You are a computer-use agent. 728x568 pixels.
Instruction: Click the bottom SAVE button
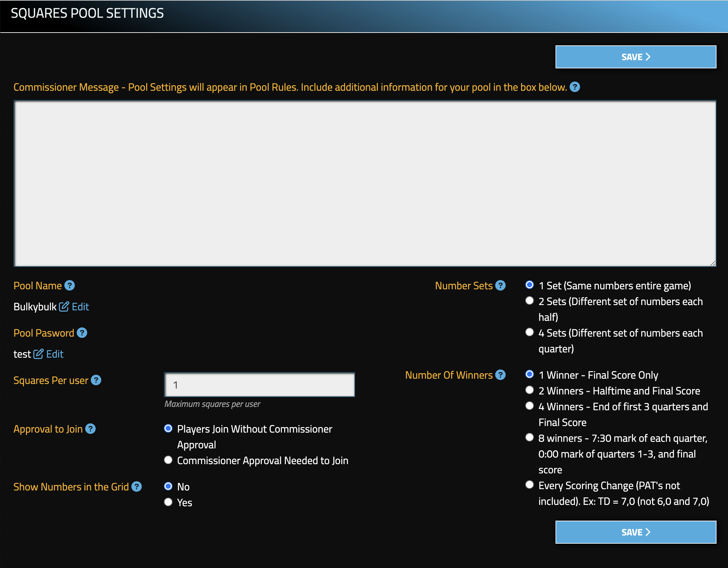635,532
